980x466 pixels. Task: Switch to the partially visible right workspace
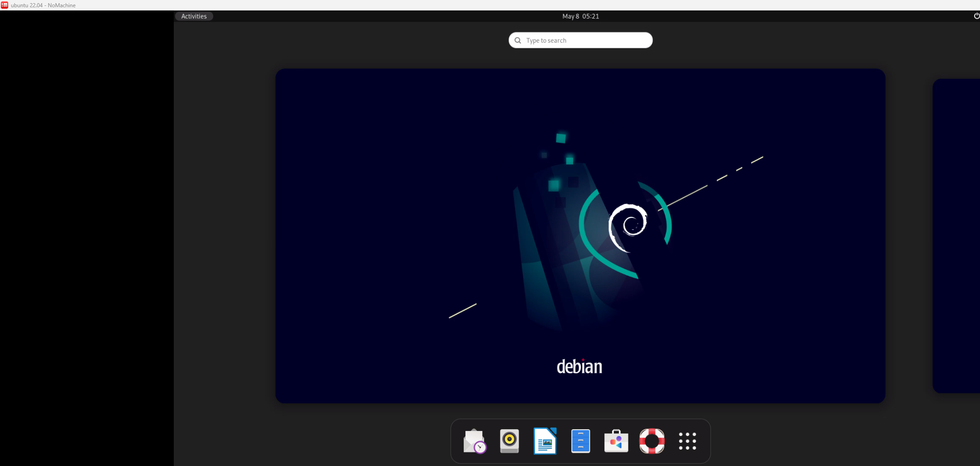pos(956,236)
